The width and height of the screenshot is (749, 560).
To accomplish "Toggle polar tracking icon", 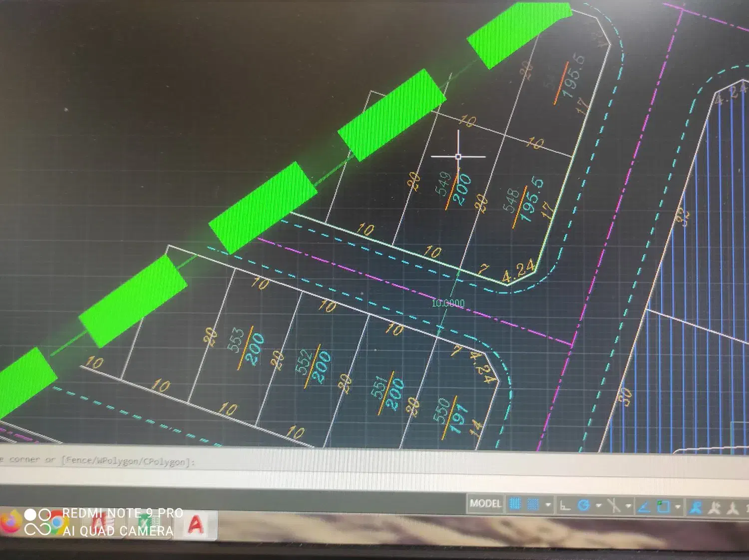I will (x=583, y=506).
